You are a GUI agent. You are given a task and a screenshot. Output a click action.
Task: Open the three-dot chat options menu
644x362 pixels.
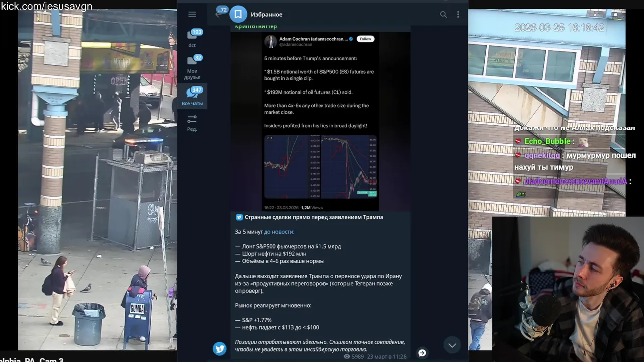(x=458, y=14)
